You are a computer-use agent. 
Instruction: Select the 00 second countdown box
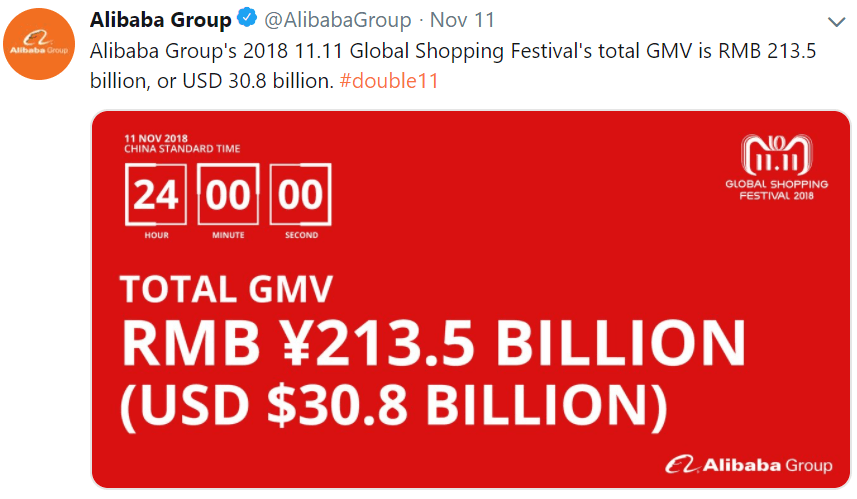click(301, 195)
